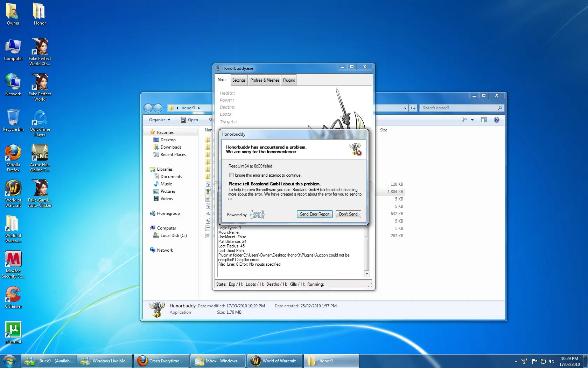Open the Owner folder on desktop
The height and width of the screenshot is (368, 588).
(13, 14)
